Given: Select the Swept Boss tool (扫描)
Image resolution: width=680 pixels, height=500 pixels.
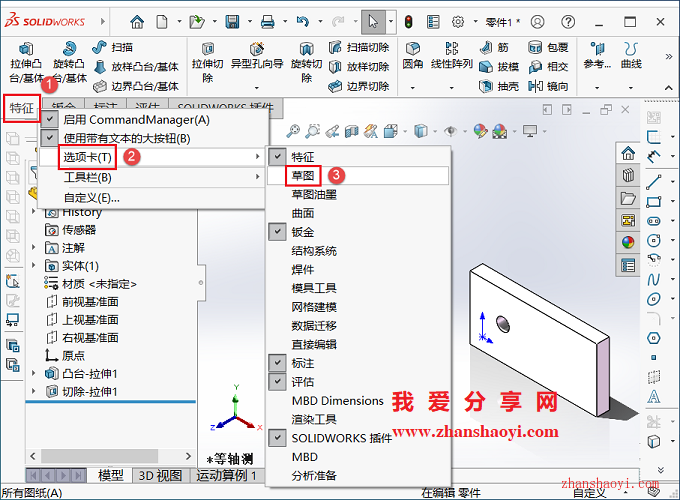Looking at the screenshot, I should (113, 47).
